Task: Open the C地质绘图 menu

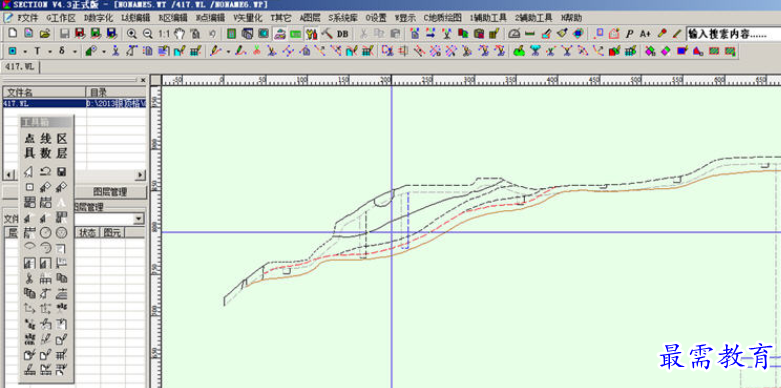Action: [x=443, y=17]
